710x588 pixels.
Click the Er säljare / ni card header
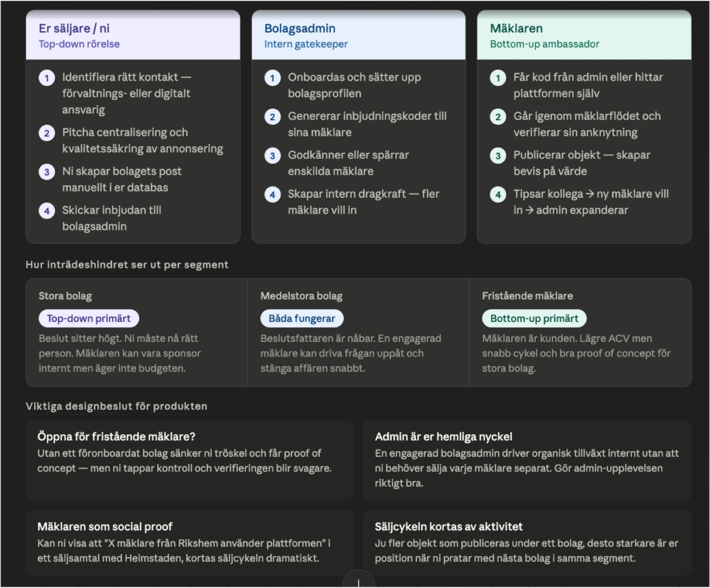133,35
